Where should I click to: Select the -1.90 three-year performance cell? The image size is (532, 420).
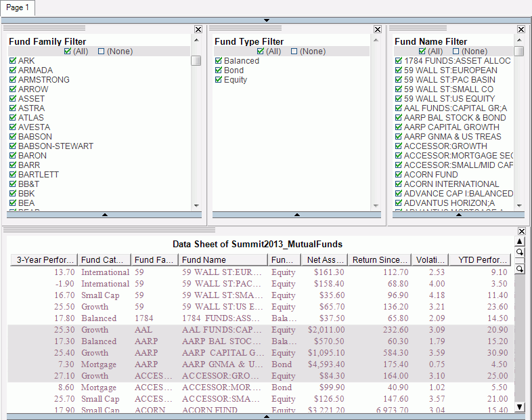65,284
